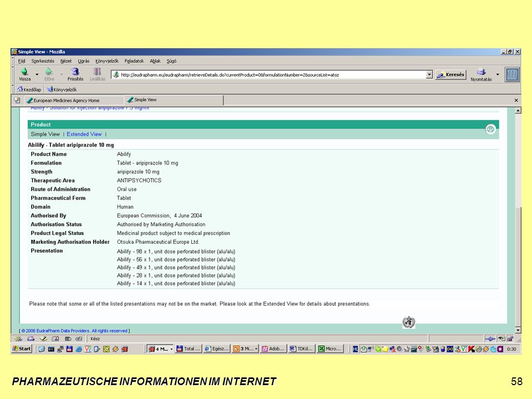Click the Mail component icon in status bar
Viewport: 532px width, 399px height.
[31, 339]
